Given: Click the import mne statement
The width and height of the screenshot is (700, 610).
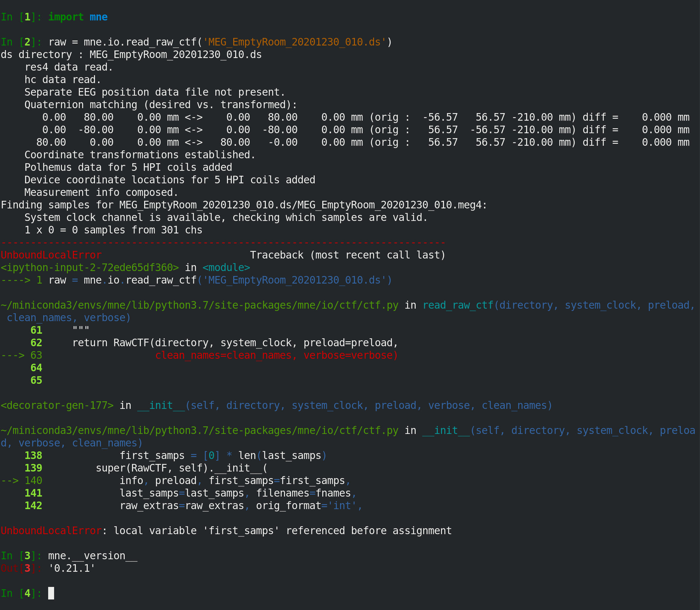Looking at the screenshot, I should click(78, 17).
